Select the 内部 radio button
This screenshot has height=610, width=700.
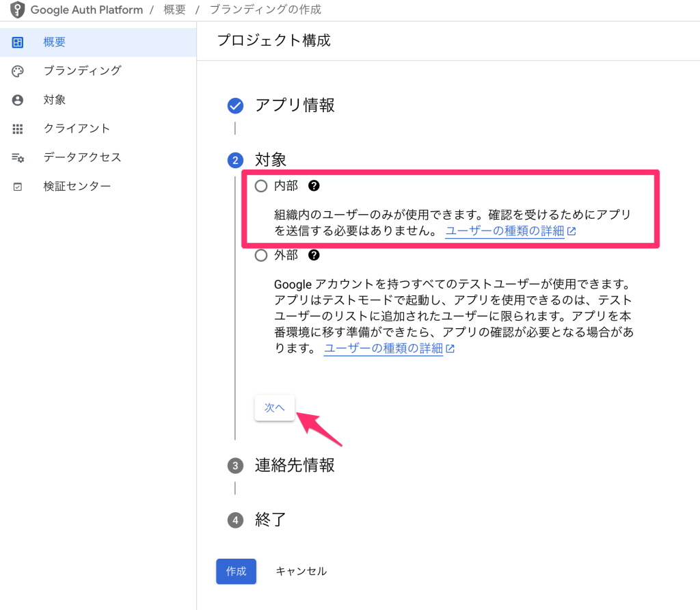[261, 186]
